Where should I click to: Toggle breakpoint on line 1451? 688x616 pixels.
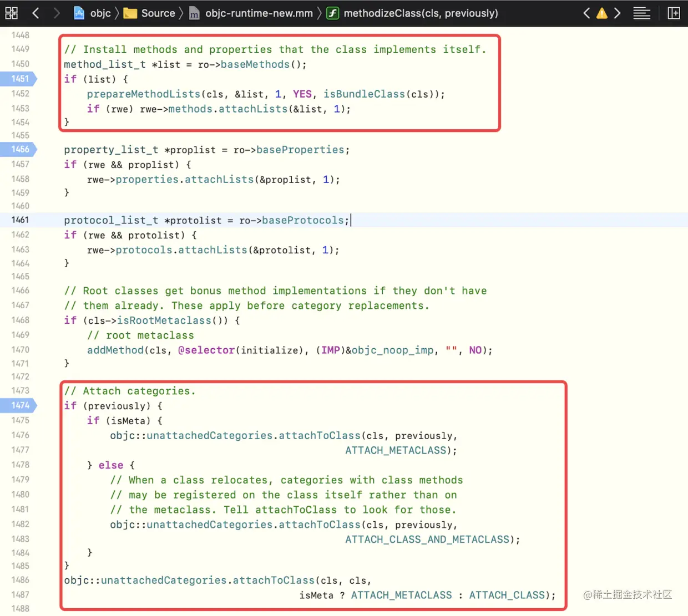pyautogui.click(x=19, y=79)
